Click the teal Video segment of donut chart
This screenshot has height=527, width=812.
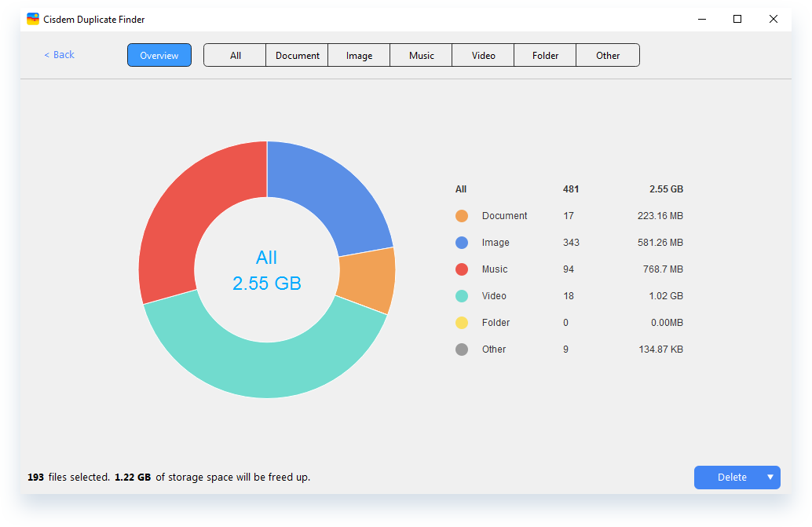pyautogui.click(x=267, y=369)
